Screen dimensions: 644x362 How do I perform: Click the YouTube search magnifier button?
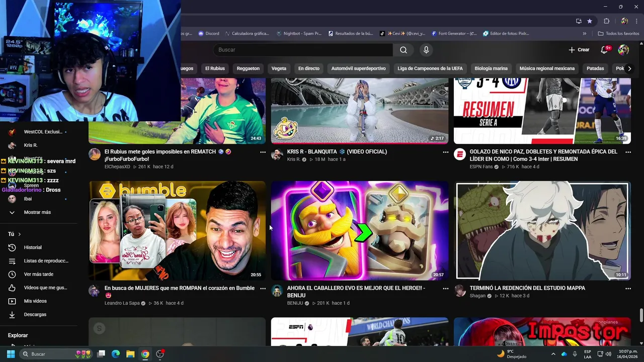[404, 50]
